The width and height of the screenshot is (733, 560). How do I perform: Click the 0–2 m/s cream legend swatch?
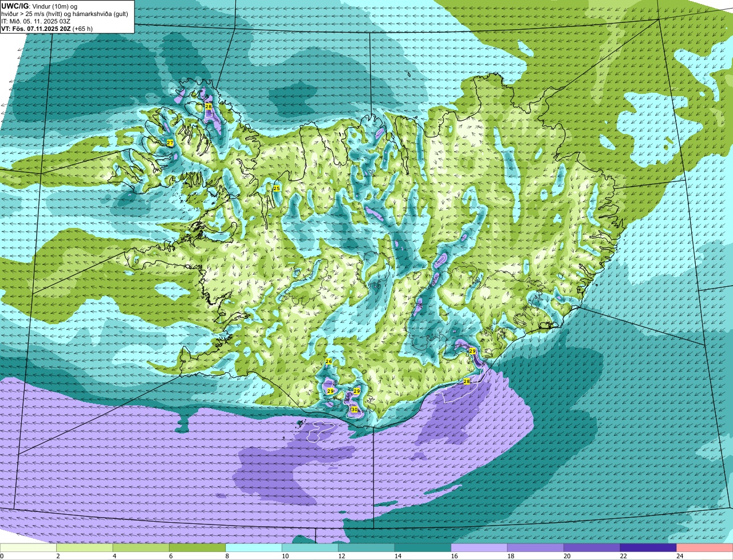coord(28,548)
